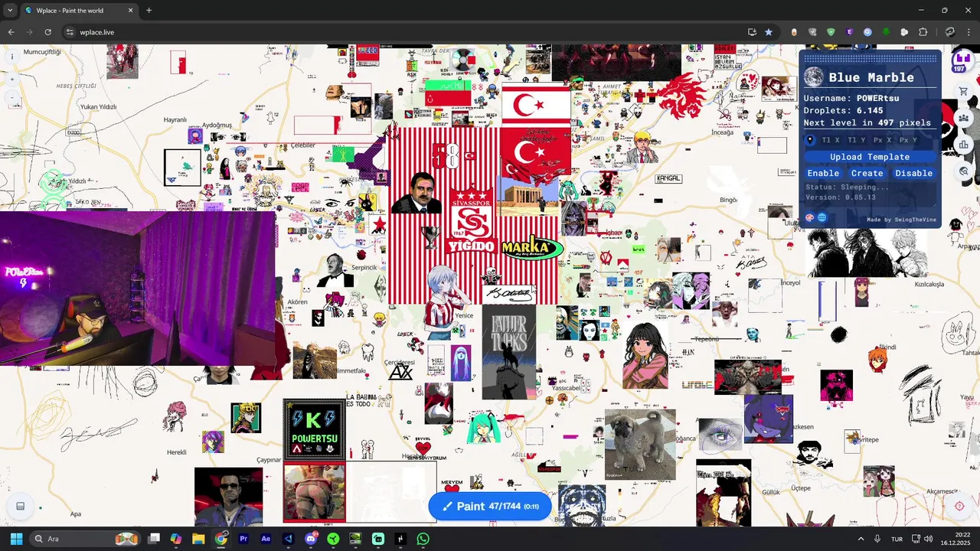
Task: Open a new browser tab
Action: [x=149, y=11]
